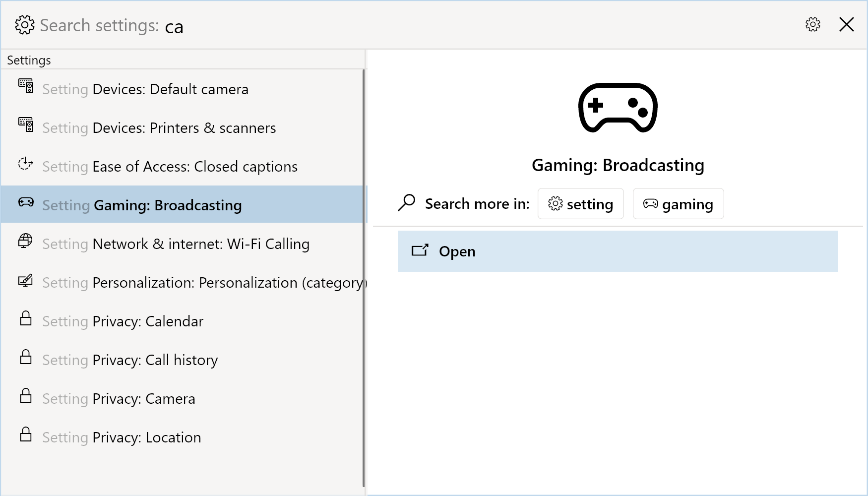The width and height of the screenshot is (868, 496).
Task: Click the devices icon for Default camera
Action: 26,86
